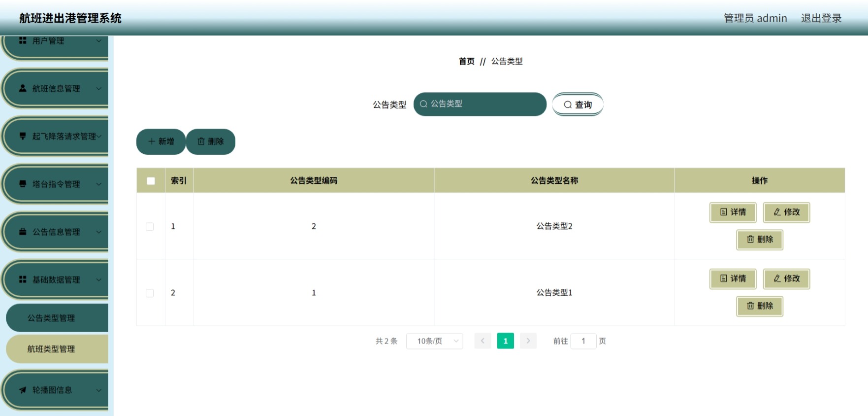Select 公告信息管理 in the sidebar
This screenshot has width=868, height=416.
(x=55, y=232)
